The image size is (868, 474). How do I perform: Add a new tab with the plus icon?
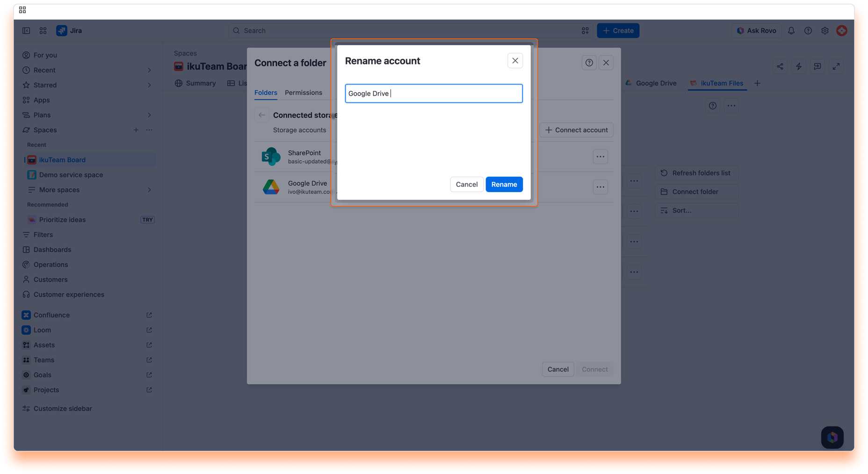(757, 83)
